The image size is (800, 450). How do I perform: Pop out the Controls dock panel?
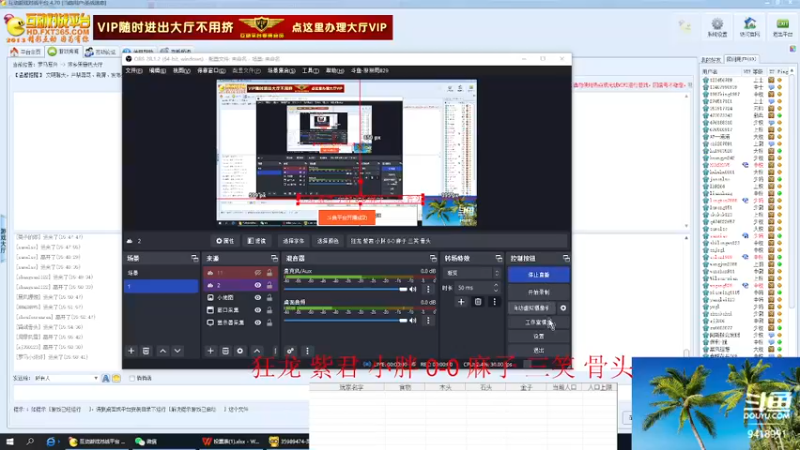pyautogui.click(x=566, y=258)
